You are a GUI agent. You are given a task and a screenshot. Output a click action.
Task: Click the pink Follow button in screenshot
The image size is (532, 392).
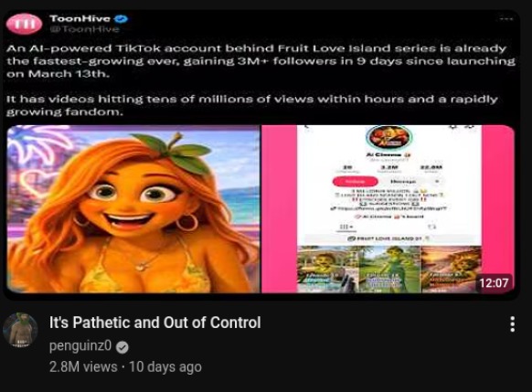click(x=355, y=182)
